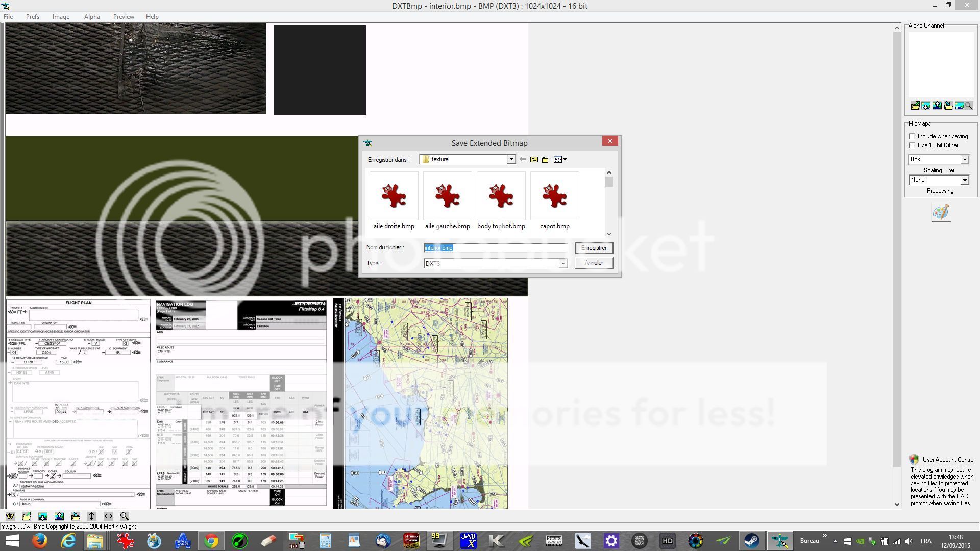980x551 pixels.
Task: Click the Bureau toolbar label
Action: [x=809, y=541]
